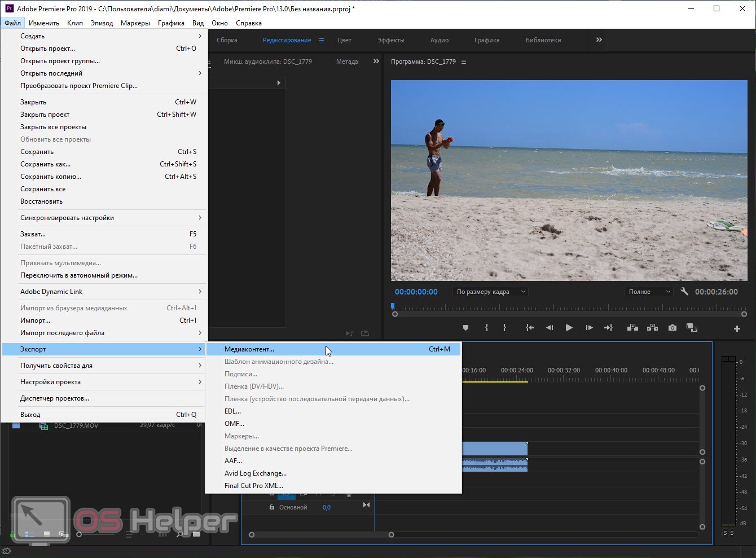Click Program monitor zoom bar right handle

pos(744,314)
